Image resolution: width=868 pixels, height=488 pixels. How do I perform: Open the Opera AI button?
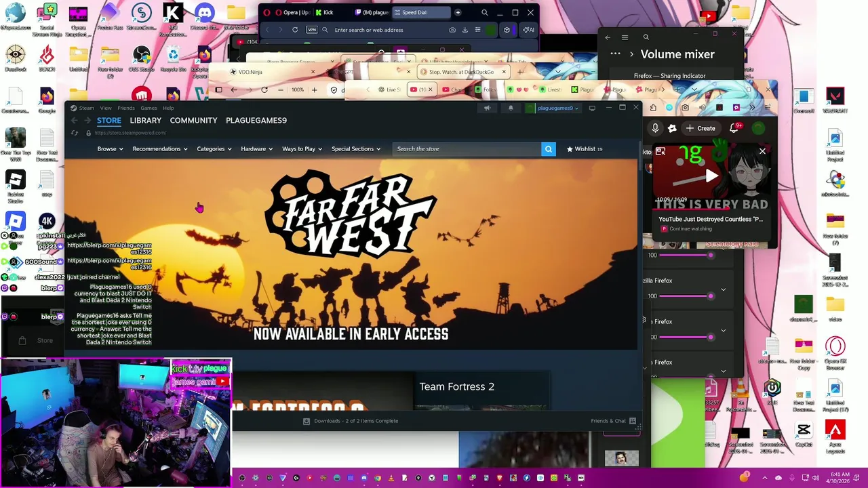(x=528, y=30)
